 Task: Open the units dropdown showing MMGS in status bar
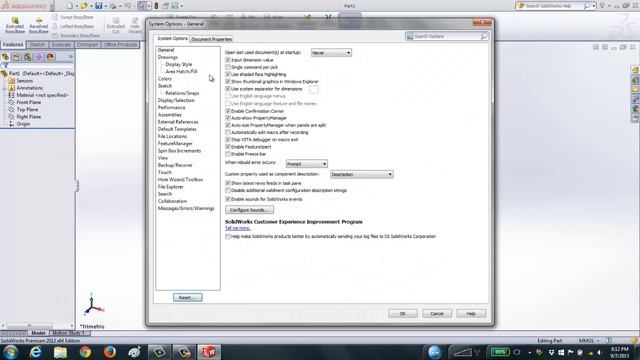598,340
